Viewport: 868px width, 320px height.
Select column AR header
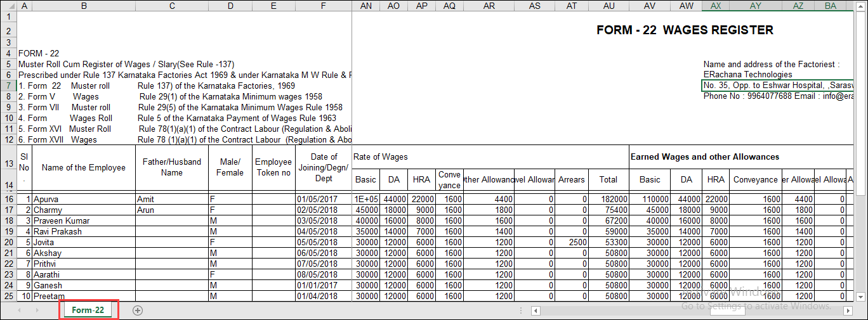point(489,6)
